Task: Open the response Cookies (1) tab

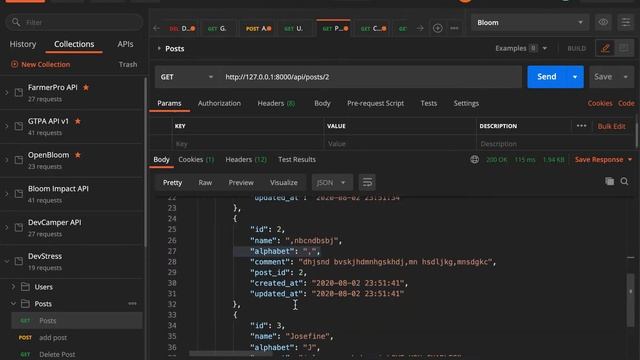Action: 196,160
